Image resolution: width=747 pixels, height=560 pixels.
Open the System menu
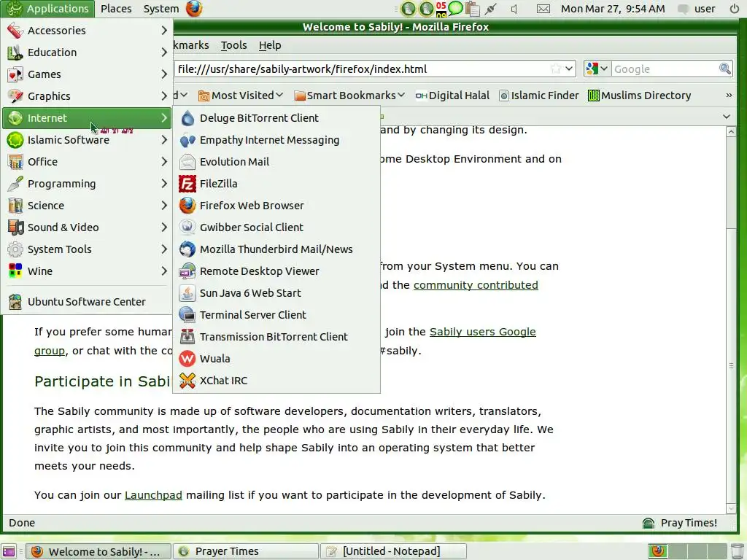(161, 9)
